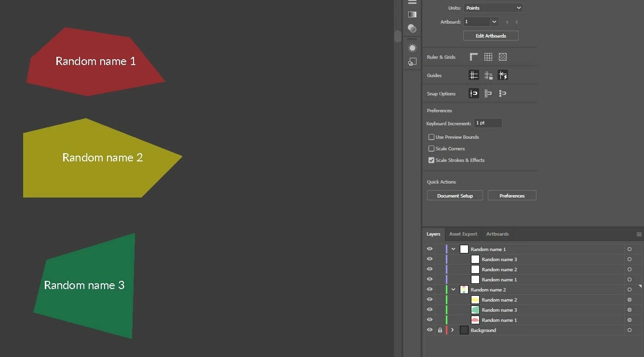Click 'Random name 1' text on red shape

click(x=95, y=61)
